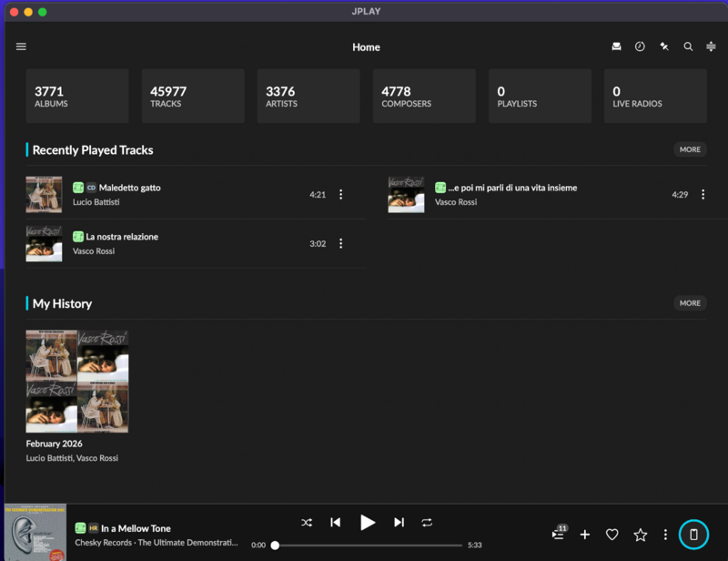Toggle shuffle playback mode
The height and width of the screenshot is (561, 728).
pyautogui.click(x=307, y=522)
